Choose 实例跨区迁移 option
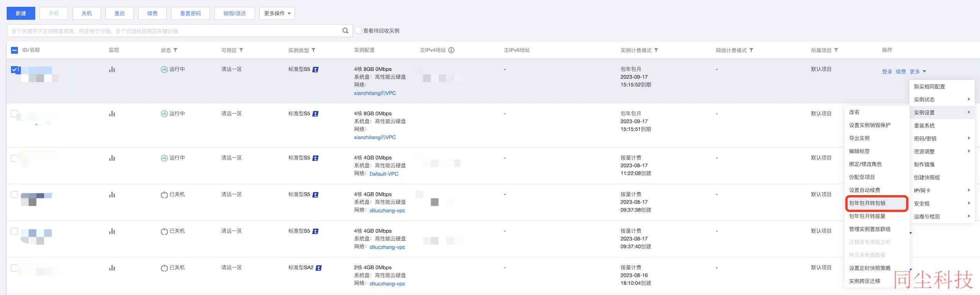Viewport: 980px width, 295px height. tap(877, 281)
